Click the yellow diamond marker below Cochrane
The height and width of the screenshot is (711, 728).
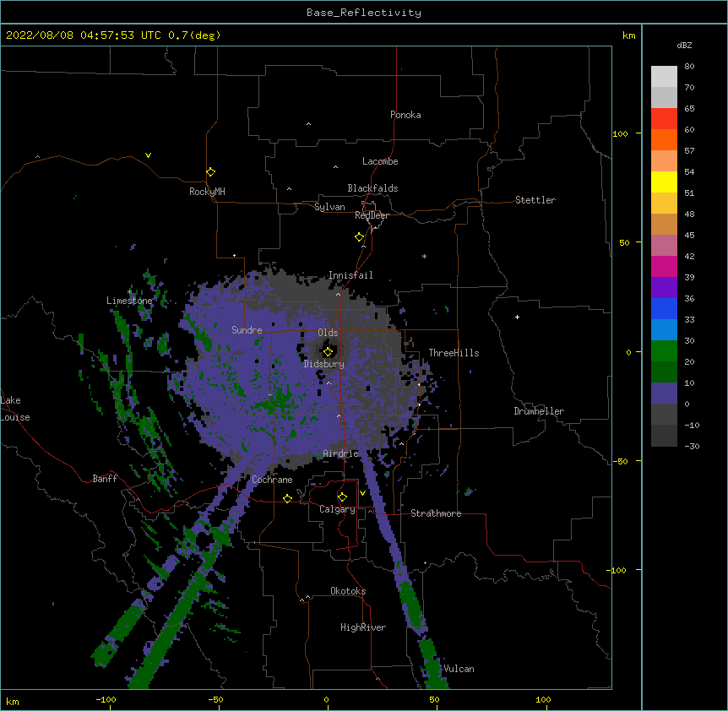pos(287,498)
